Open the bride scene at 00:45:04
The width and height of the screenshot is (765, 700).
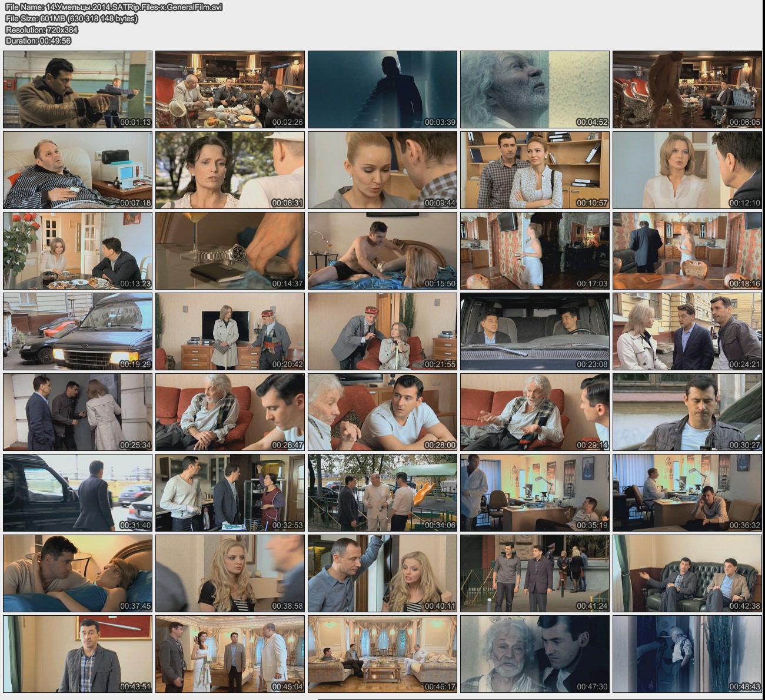230,654
